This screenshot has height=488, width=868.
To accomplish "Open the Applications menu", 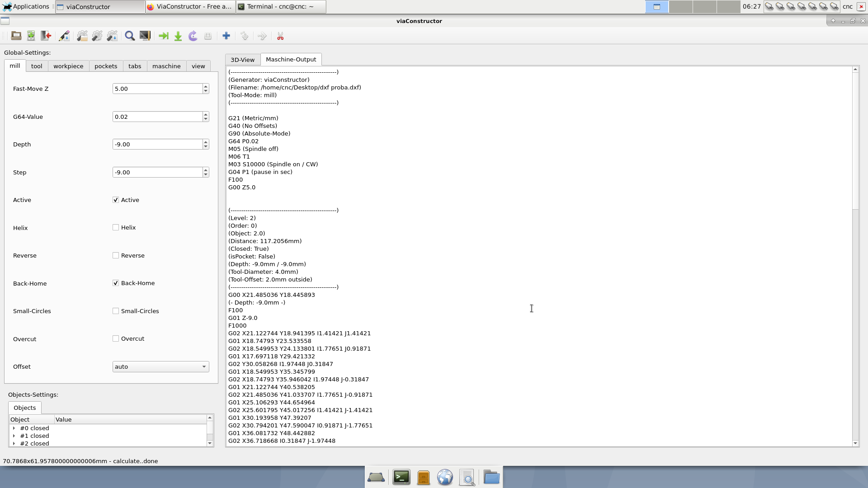I will 26,6.
